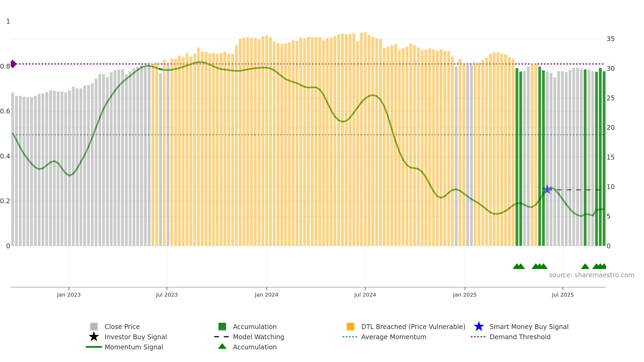Click the green triangle Accumulation legend icon
This screenshot has height=362, width=644.
[222, 346]
